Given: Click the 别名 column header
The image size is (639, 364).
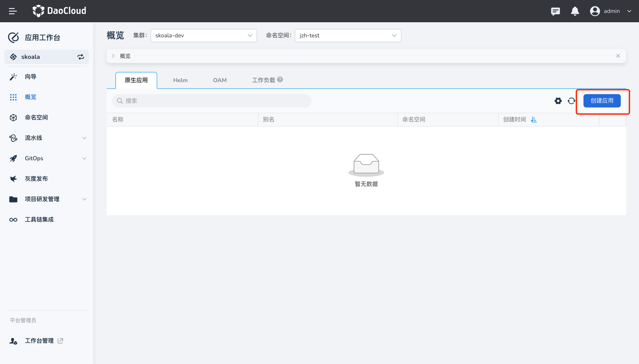Looking at the screenshot, I should 268,120.
